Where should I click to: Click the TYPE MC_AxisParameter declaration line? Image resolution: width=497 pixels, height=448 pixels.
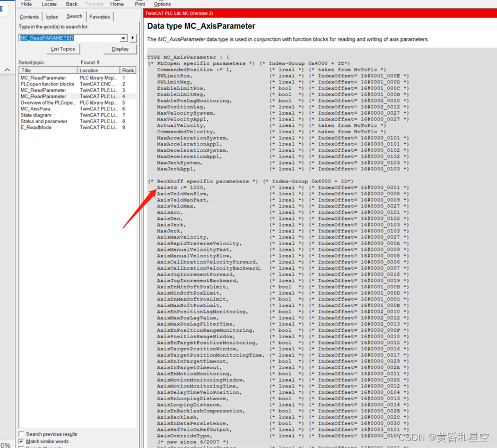188,57
